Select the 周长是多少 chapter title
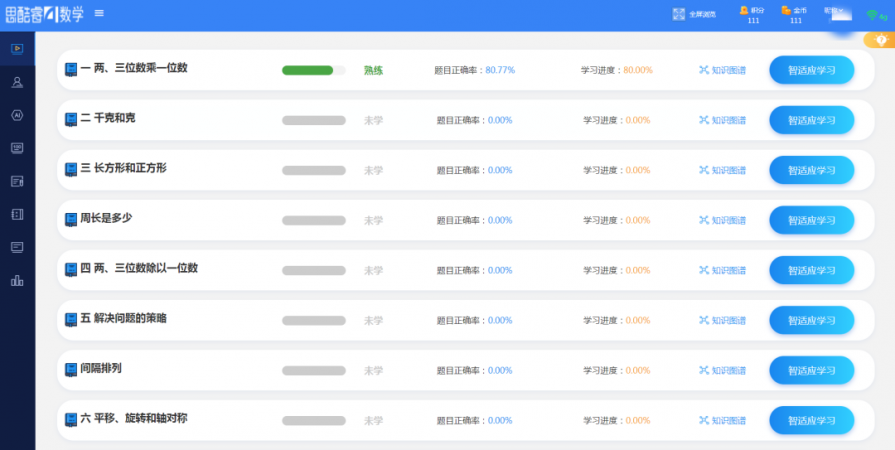This screenshot has height=450, width=895. click(x=106, y=218)
